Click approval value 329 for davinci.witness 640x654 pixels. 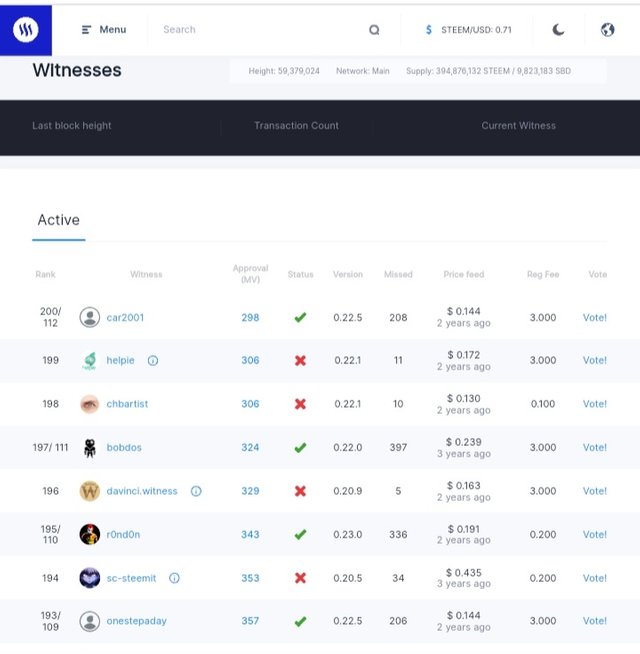coord(250,491)
